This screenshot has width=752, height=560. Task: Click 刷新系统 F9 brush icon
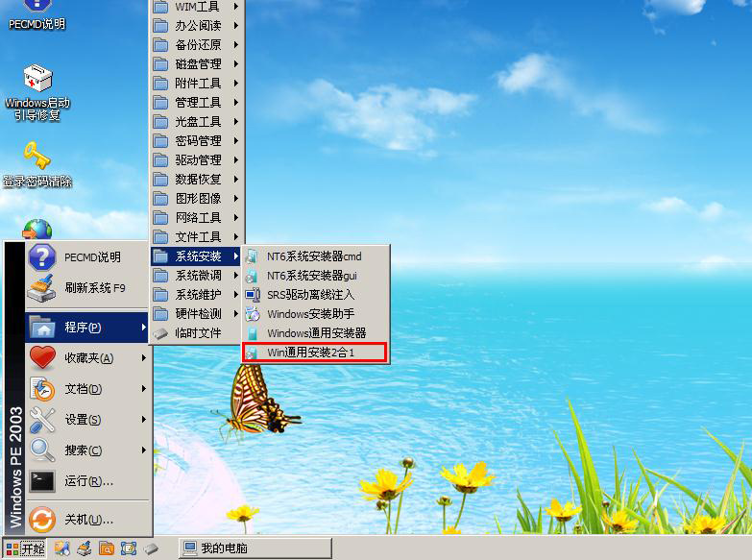coord(41,288)
